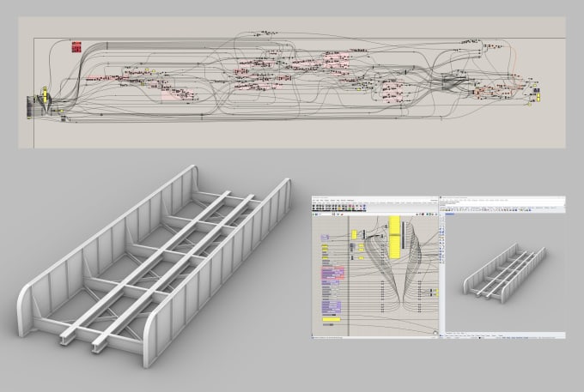This screenshot has width=584, height=392.
Task: Select the tall dark component beside the yellow panels
Action: 403,235
